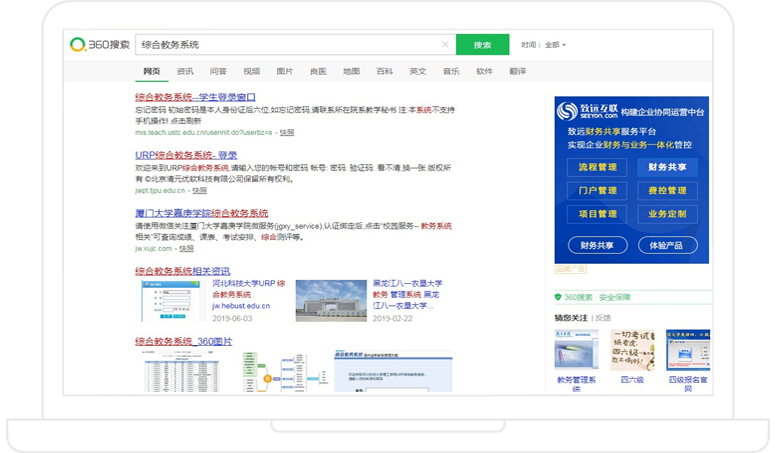Screen dimensions: 776x453
Task: Click 流程管理 in the ad banner
Action: click(597, 167)
